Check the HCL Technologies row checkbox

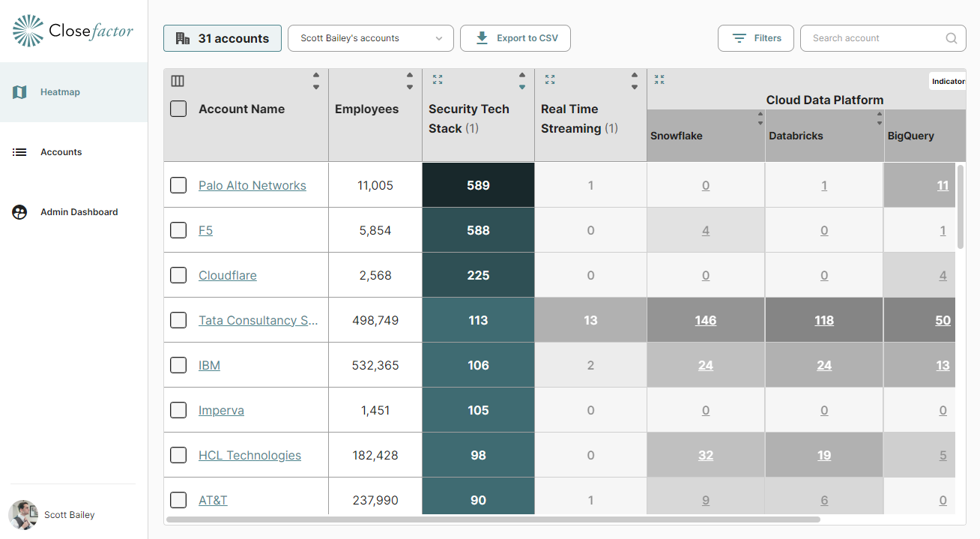click(x=178, y=455)
